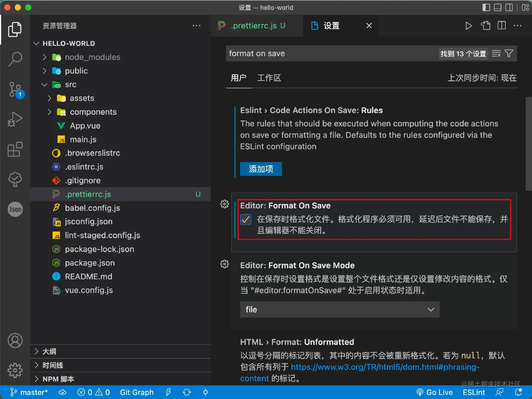Image resolution: width=532 pixels, height=399 pixels.
Task: Customize layout icon in title bar
Action: click(x=525, y=7)
